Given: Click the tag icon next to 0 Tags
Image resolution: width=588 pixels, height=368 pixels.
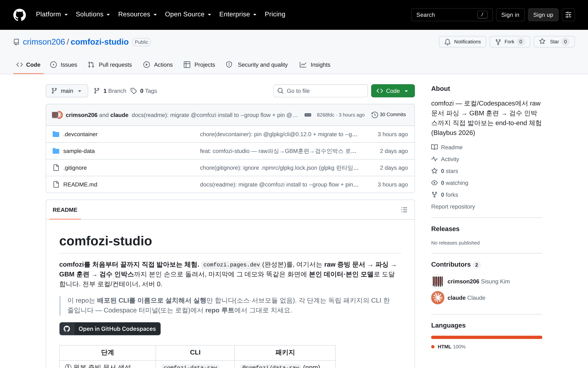Looking at the screenshot, I should click(134, 91).
